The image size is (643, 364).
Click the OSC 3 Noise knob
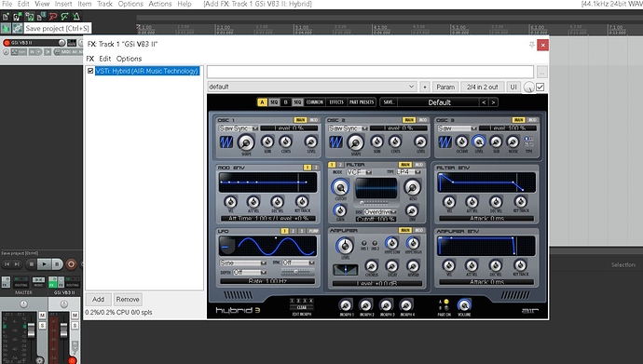tap(513, 142)
